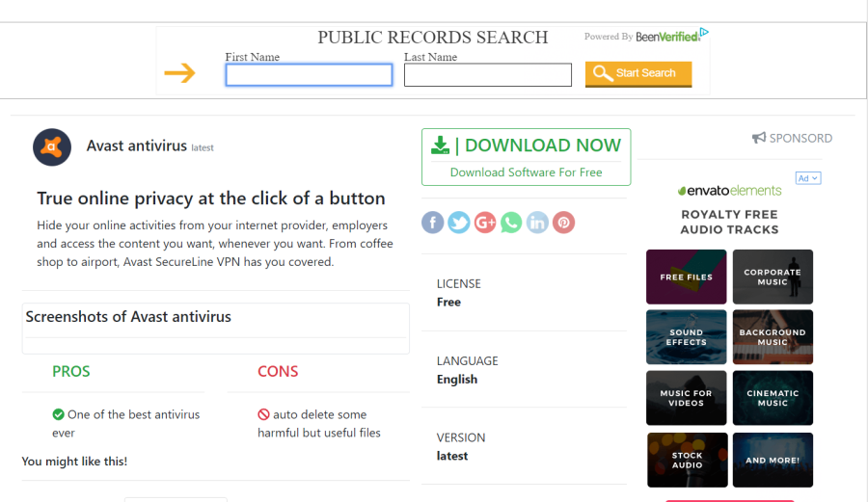Click the Public Records Search heading

[x=432, y=37]
